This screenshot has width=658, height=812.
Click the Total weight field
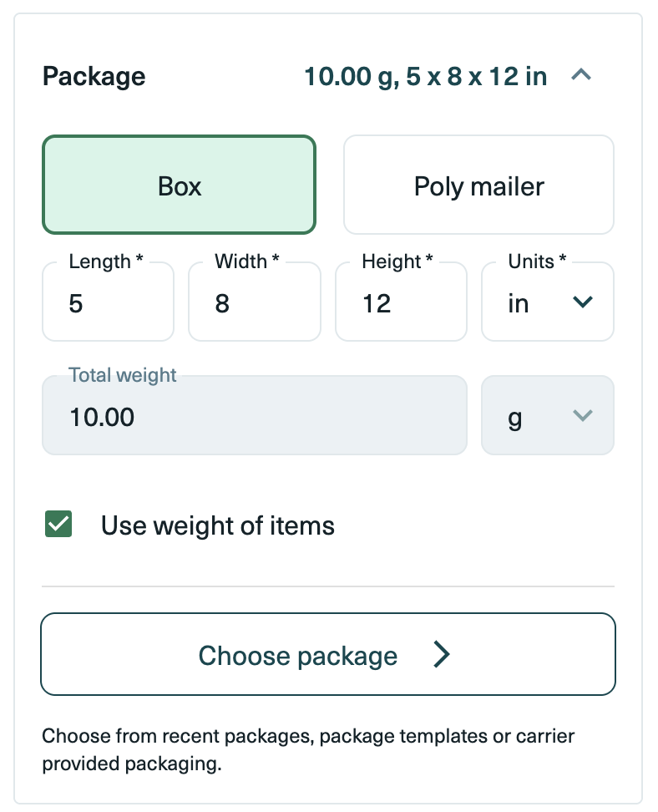[255, 415]
